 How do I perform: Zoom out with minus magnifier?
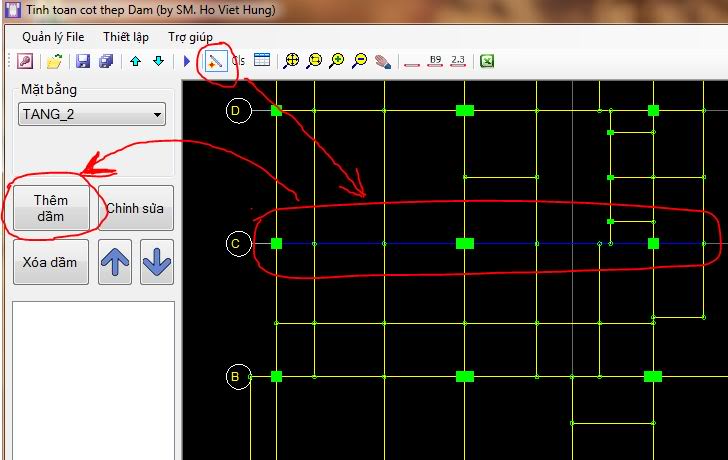click(x=359, y=61)
